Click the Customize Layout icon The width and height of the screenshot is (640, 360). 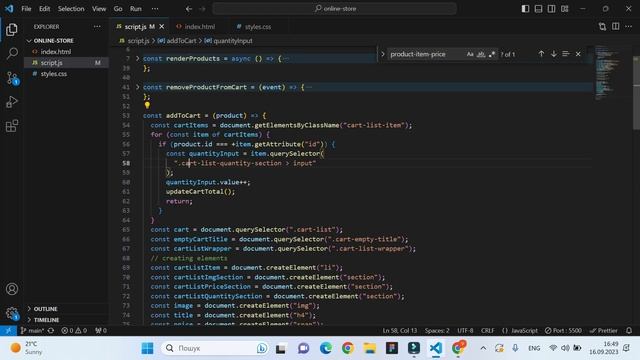(564, 9)
